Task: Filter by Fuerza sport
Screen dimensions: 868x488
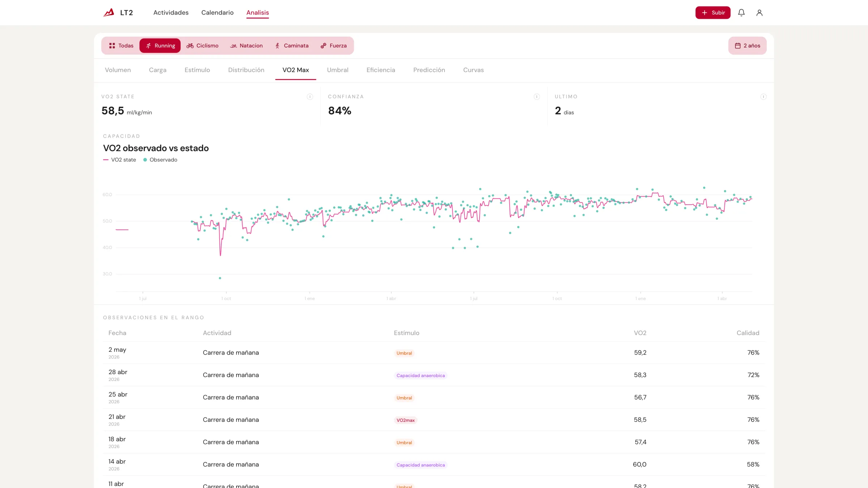Action: click(333, 46)
